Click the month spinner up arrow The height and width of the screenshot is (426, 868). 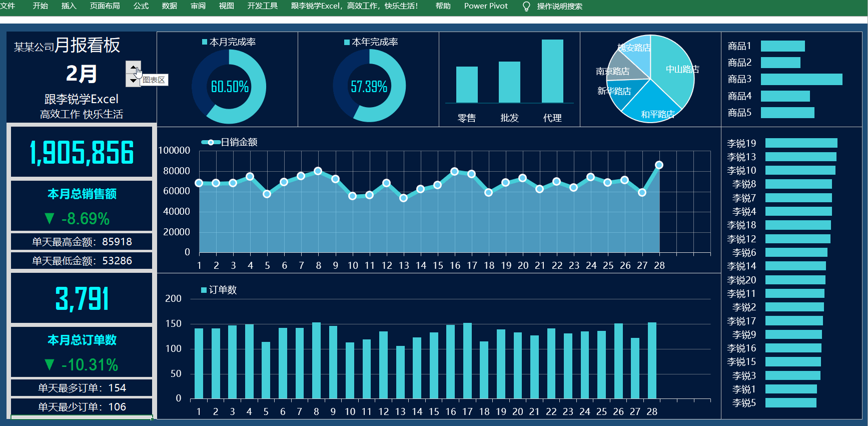click(133, 67)
